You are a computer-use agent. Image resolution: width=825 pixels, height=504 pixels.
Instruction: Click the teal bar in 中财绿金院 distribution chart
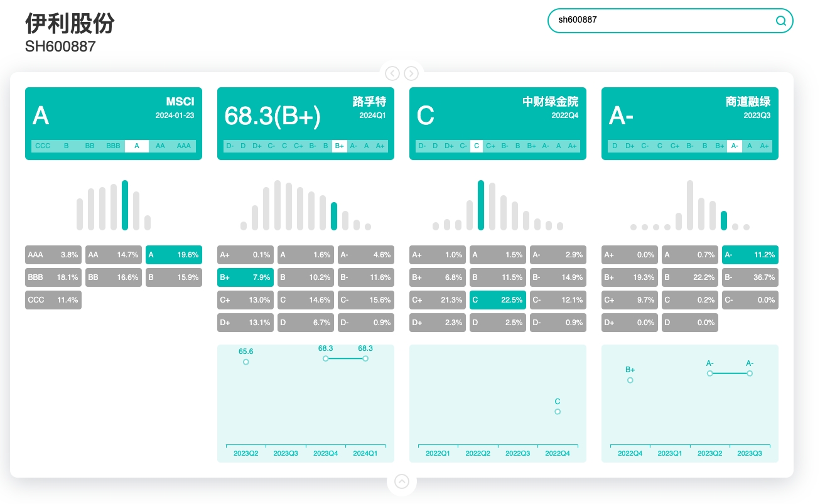click(481, 205)
